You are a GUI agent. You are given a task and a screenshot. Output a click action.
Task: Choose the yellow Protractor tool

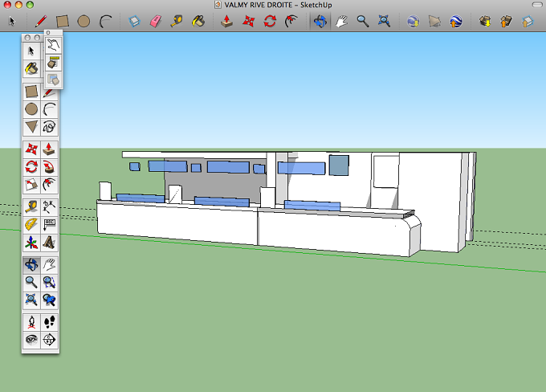pos(31,224)
